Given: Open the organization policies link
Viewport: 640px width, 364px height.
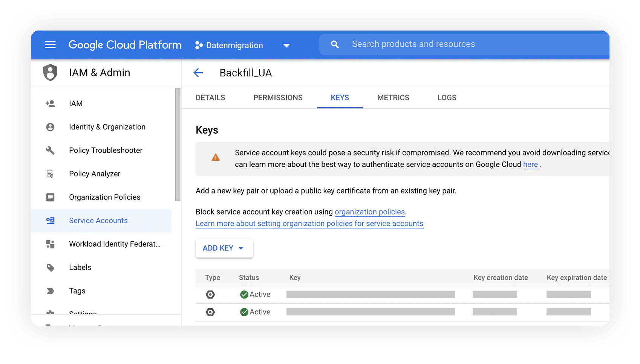Looking at the screenshot, I should [x=370, y=212].
